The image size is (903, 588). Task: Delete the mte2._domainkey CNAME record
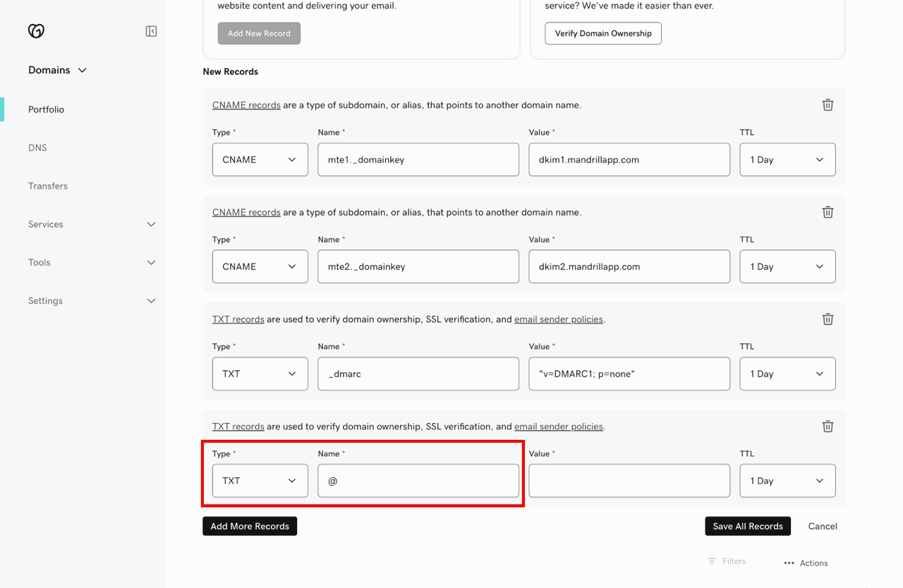pyautogui.click(x=828, y=212)
